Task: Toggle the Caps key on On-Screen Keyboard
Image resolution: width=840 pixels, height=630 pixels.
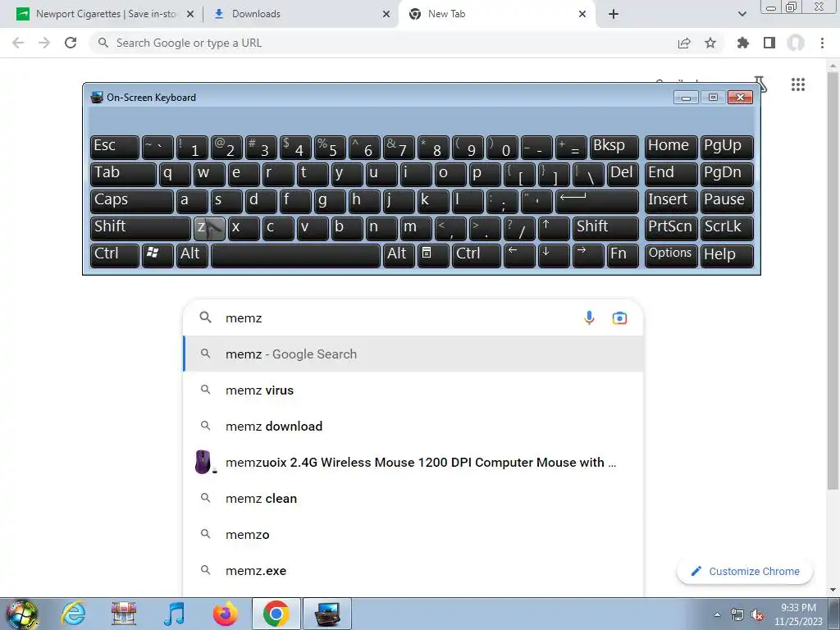Action: tap(132, 201)
